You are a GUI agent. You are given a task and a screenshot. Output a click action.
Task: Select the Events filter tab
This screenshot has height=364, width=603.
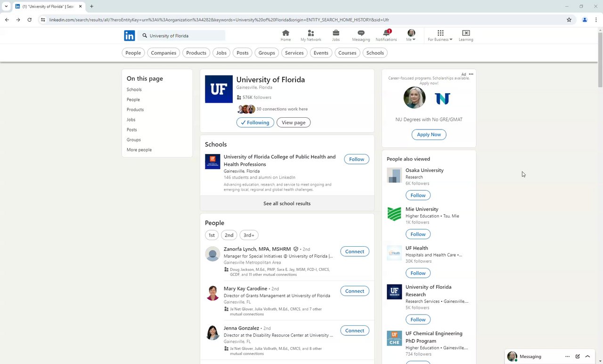click(321, 53)
